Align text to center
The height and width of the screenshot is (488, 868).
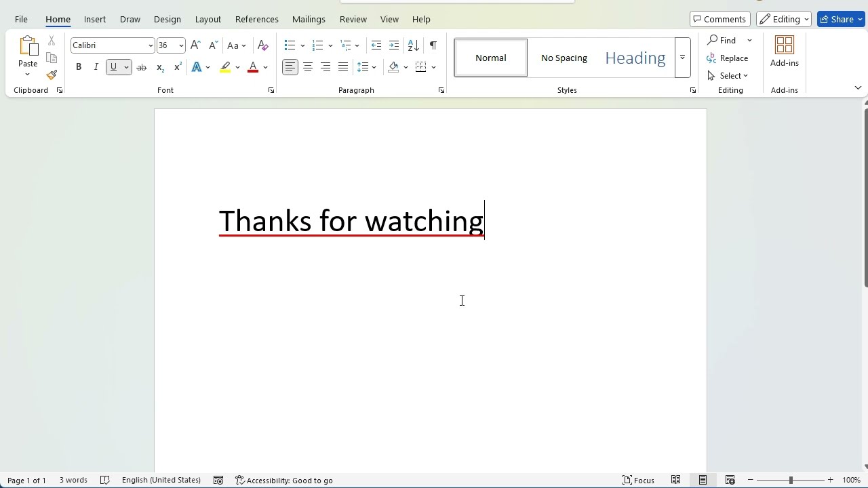[308, 67]
